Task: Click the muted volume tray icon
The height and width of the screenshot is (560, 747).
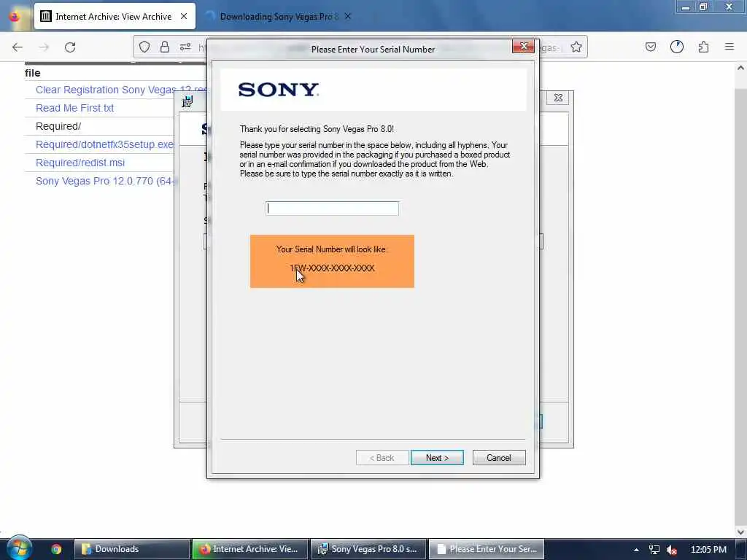Action: pyautogui.click(x=672, y=550)
